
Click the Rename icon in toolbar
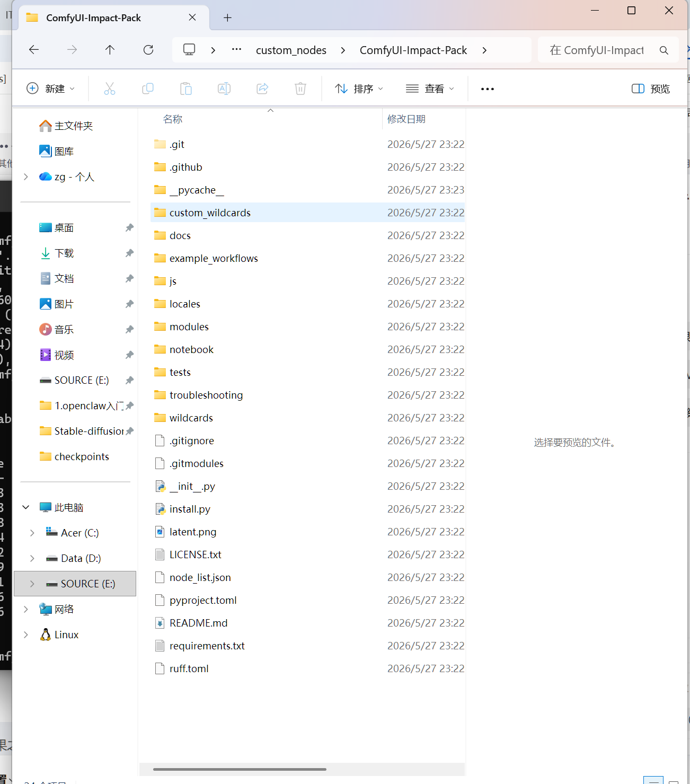point(224,89)
